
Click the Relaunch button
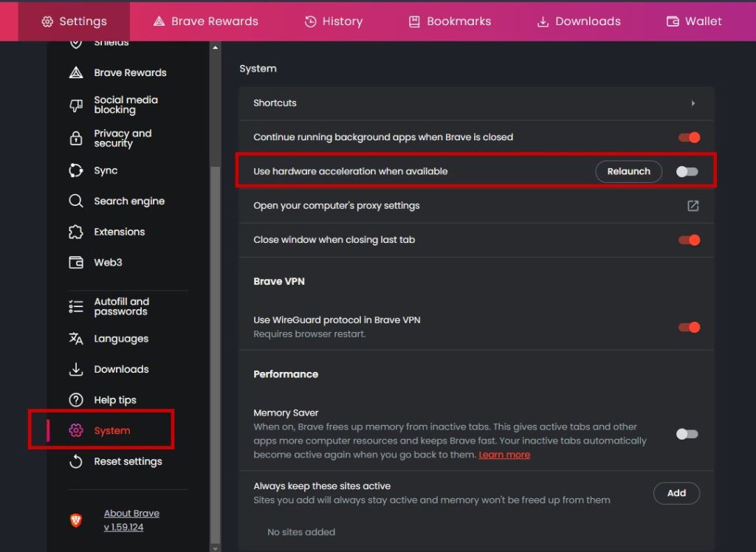point(628,172)
